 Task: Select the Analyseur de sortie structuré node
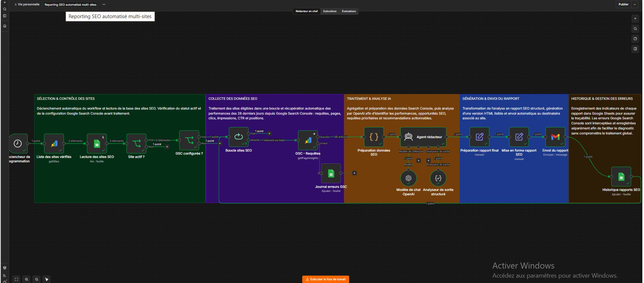coord(438,178)
